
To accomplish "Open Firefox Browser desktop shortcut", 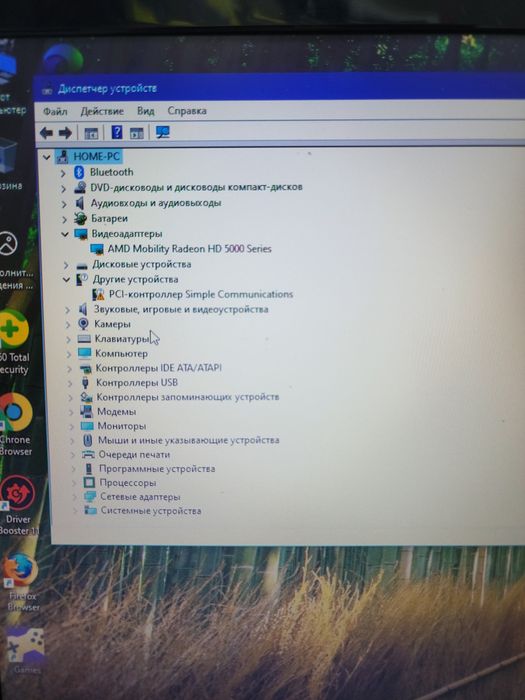I will 21,583.
